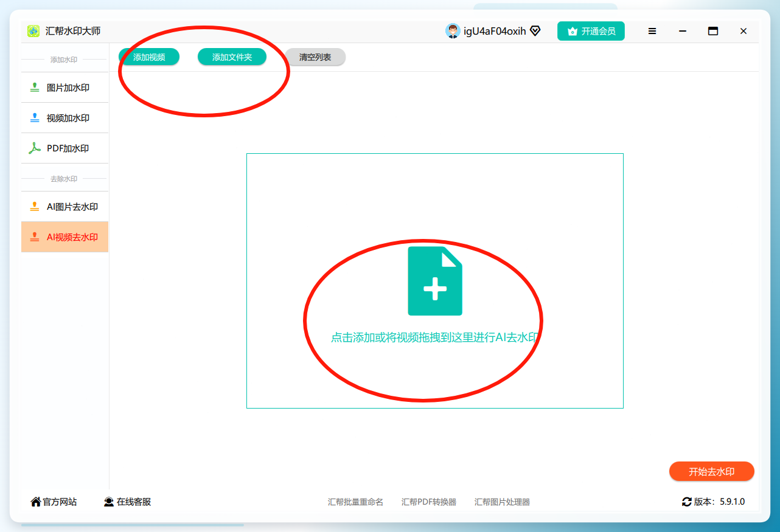
Task: Maximize the 汇帮水印大师 window
Action: [713, 31]
